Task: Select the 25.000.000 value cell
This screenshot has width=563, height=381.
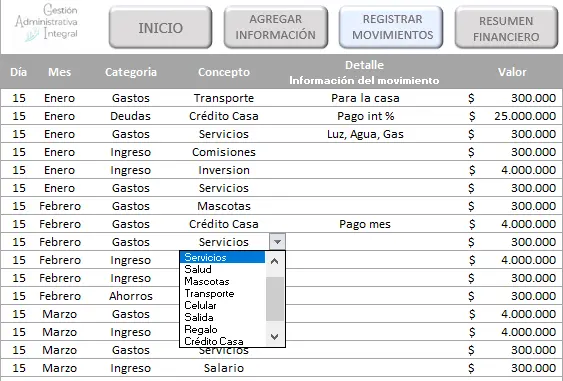Action: [x=513, y=116]
